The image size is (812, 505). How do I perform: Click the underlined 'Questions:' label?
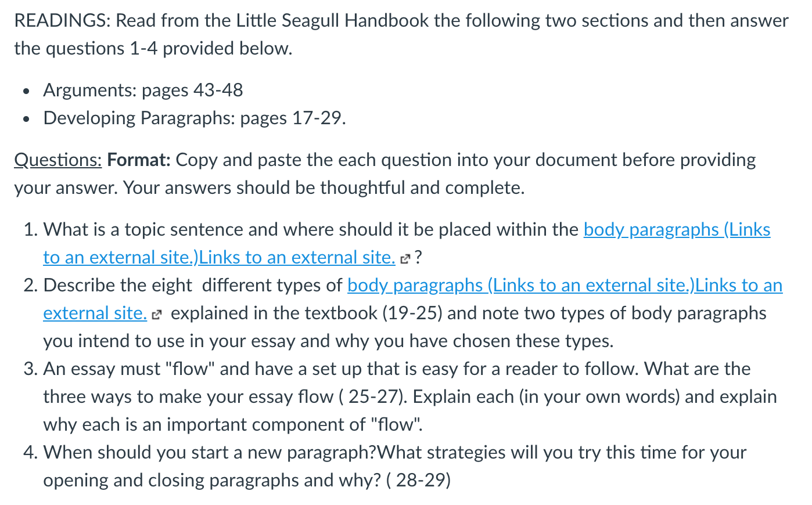point(58,160)
